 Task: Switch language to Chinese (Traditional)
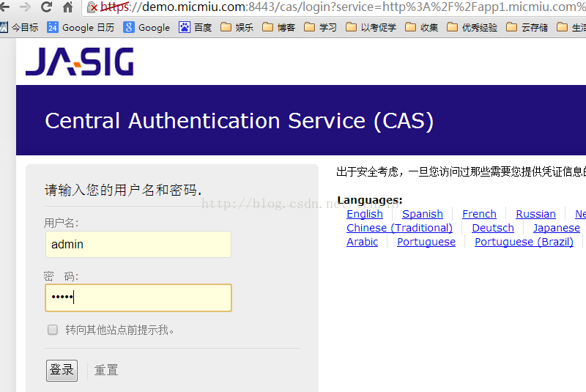pyautogui.click(x=399, y=228)
